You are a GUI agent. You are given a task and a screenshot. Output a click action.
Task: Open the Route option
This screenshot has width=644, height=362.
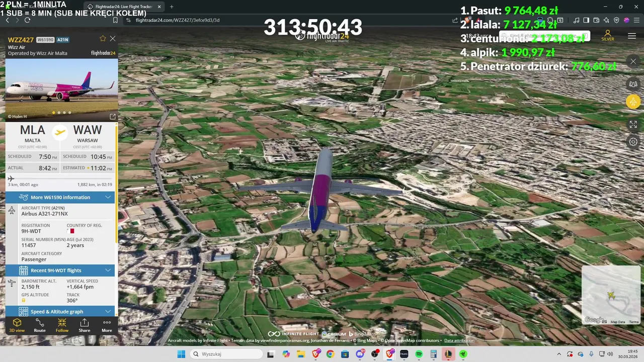click(x=40, y=325)
